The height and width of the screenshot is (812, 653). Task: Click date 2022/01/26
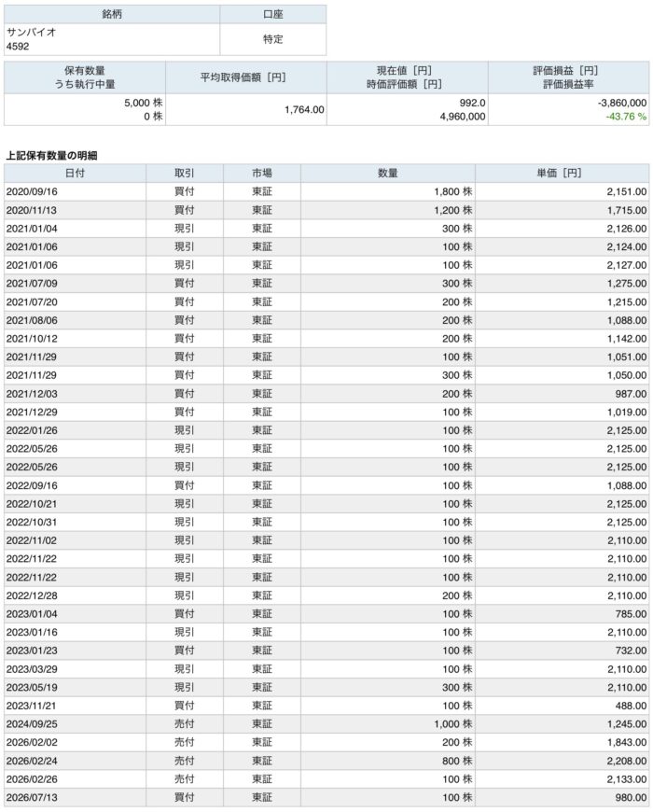click(32, 430)
